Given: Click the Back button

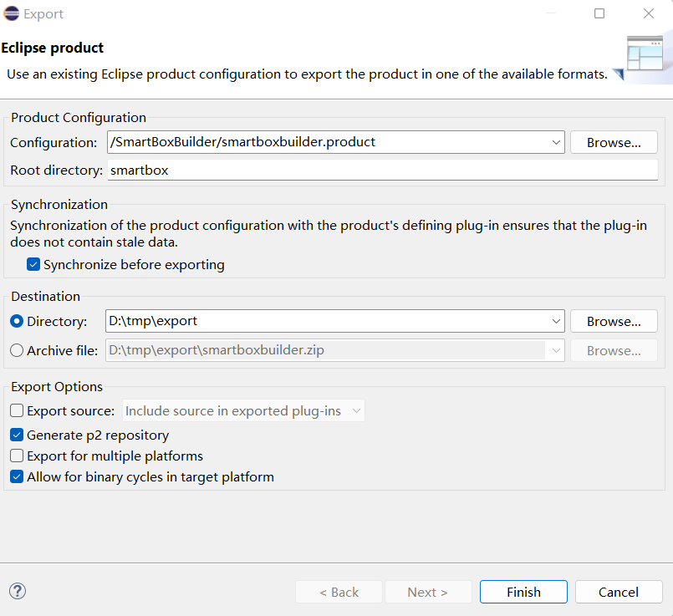Looking at the screenshot, I should 339,592.
